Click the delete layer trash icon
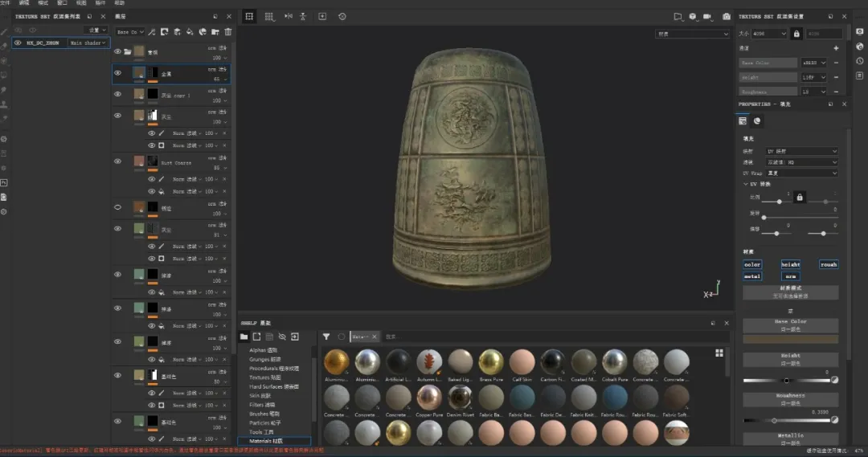 (228, 32)
